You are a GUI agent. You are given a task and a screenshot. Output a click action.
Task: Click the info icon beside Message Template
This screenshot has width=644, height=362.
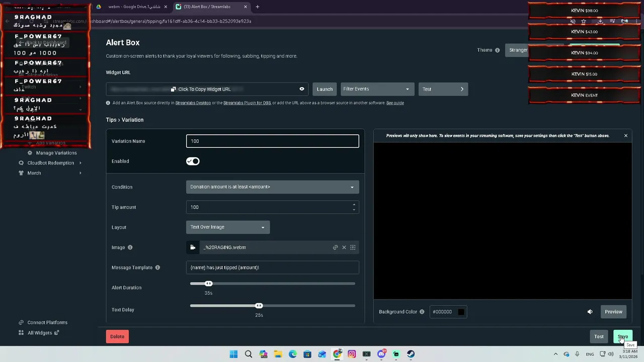157,267
